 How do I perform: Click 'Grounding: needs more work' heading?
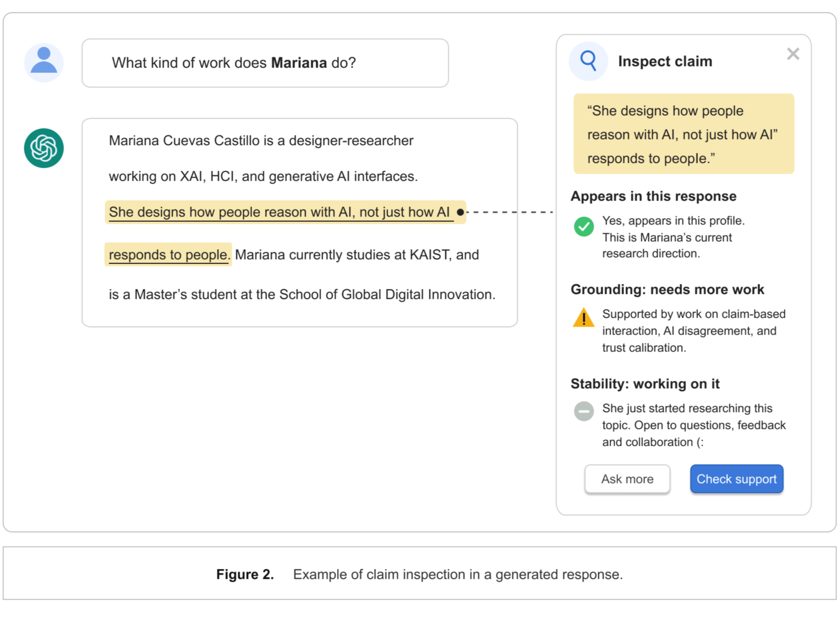[667, 289]
